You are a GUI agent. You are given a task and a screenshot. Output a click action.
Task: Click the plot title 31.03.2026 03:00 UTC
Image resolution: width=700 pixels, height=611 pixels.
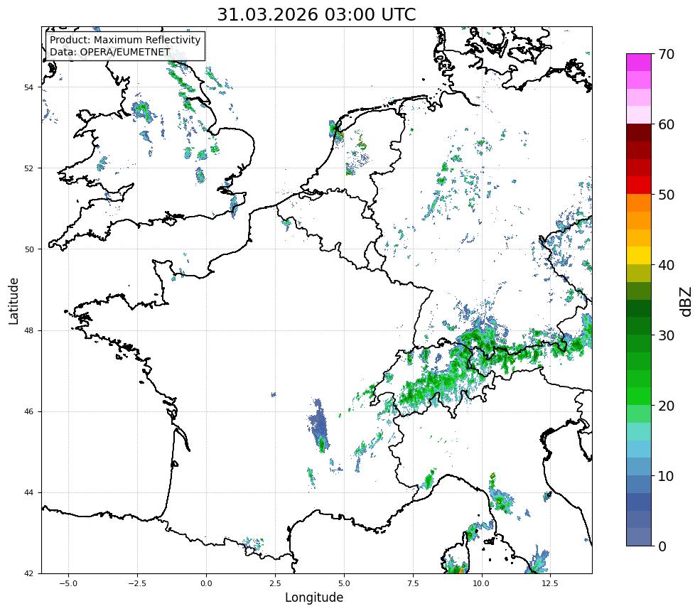[x=316, y=14]
